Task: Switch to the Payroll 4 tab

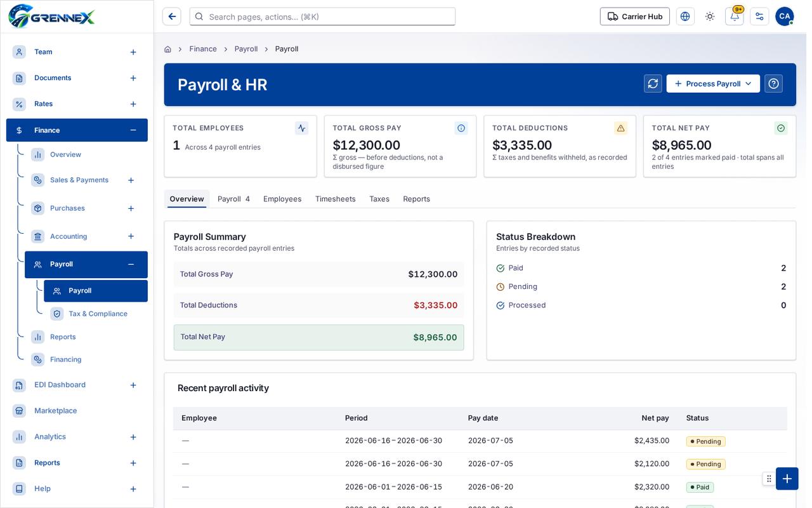Action: pyautogui.click(x=233, y=199)
